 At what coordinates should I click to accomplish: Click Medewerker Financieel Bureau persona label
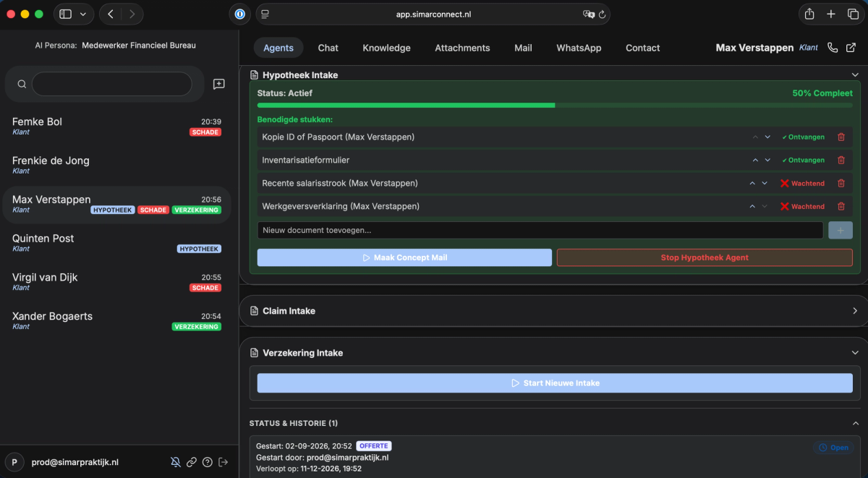[x=139, y=45]
